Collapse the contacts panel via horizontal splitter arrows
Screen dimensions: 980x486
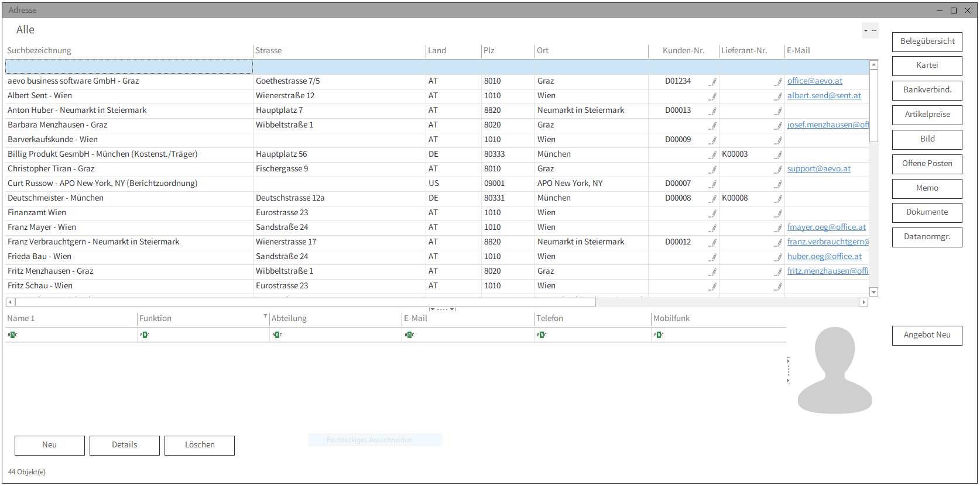point(443,309)
